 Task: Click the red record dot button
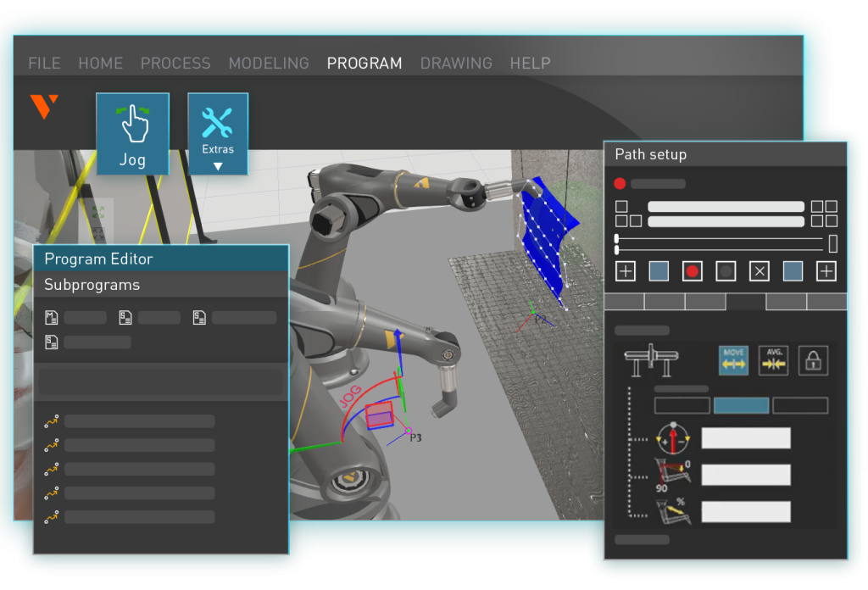tap(693, 271)
